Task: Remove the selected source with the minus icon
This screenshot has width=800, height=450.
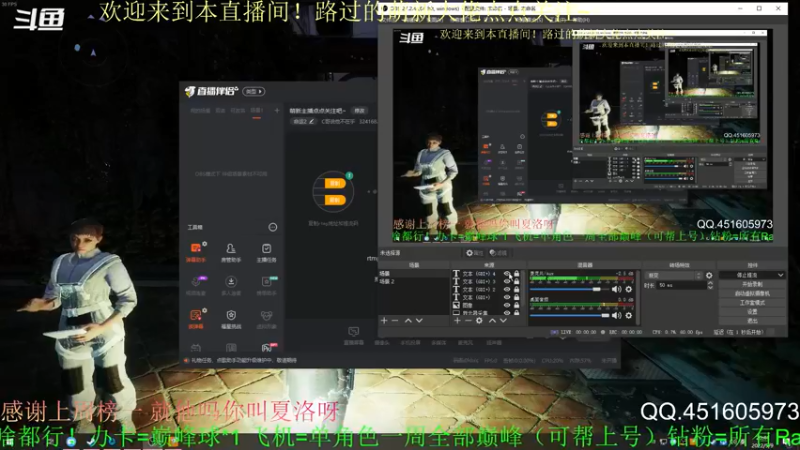Action: pyautogui.click(x=468, y=321)
